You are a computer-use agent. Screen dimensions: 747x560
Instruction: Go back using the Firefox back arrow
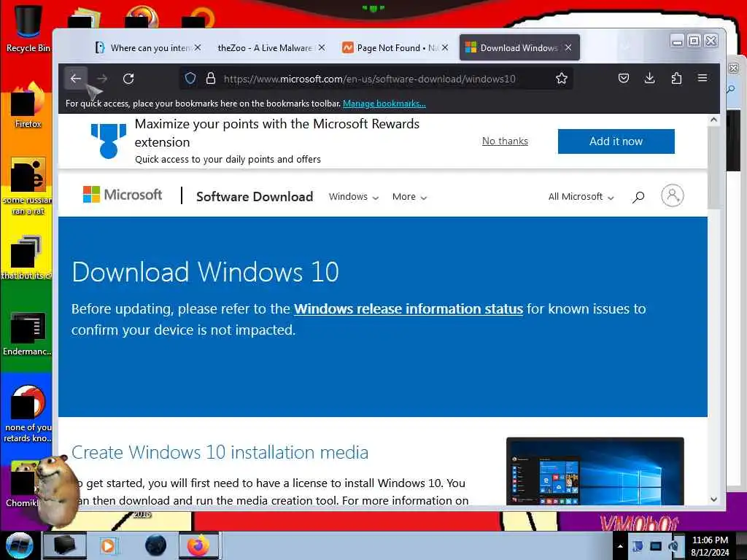76,79
